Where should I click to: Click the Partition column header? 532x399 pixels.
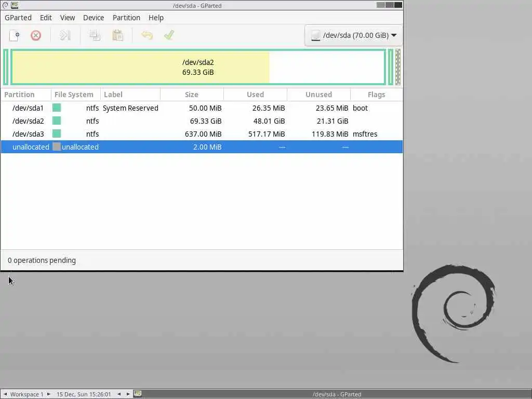pos(26,95)
